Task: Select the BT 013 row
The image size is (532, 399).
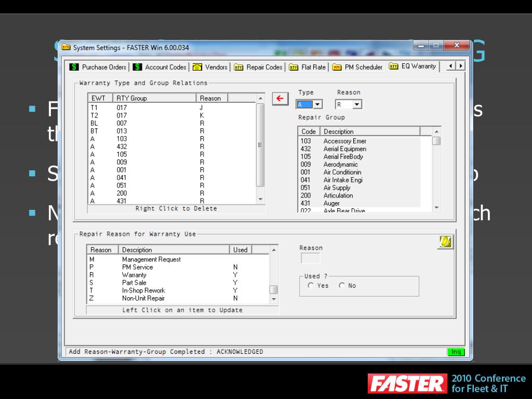Action: [x=171, y=131]
